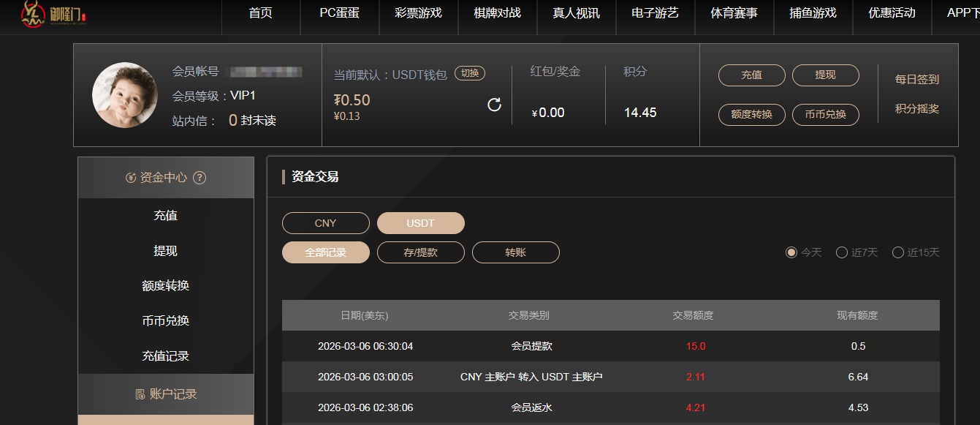Switch to the CNY currency tab

(325, 223)
